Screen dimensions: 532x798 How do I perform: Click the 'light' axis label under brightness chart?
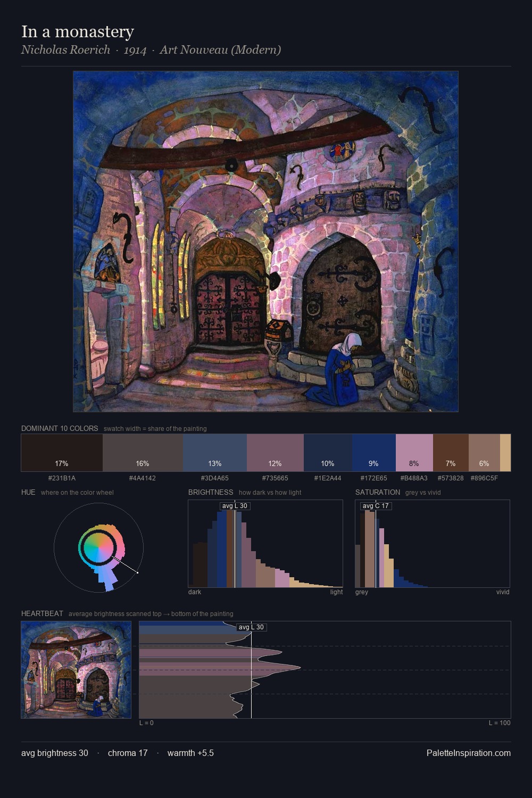pos(336,592)
